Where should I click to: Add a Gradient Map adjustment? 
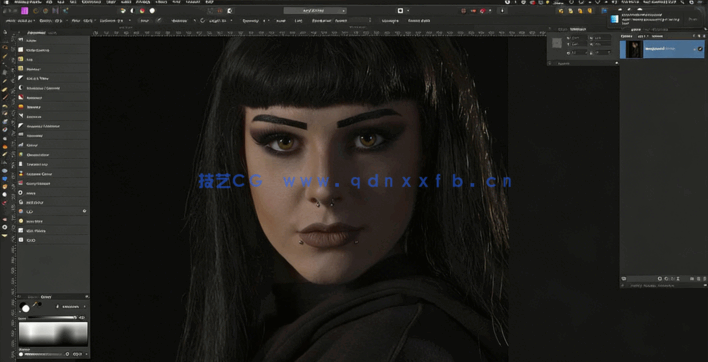pyautogui.click(x=53, y=164)
